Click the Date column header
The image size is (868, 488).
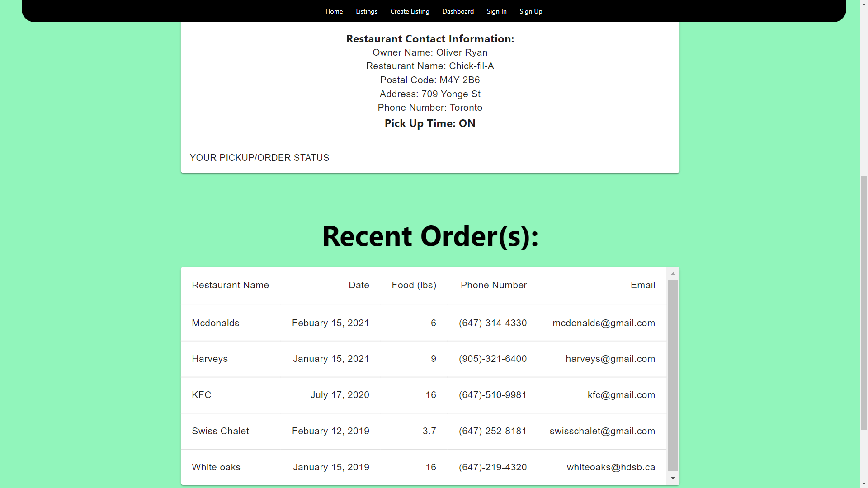click(x=359, y=285)
